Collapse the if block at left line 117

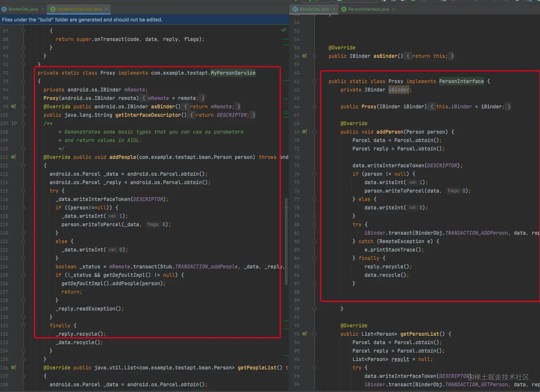click(x=23, y=207)
